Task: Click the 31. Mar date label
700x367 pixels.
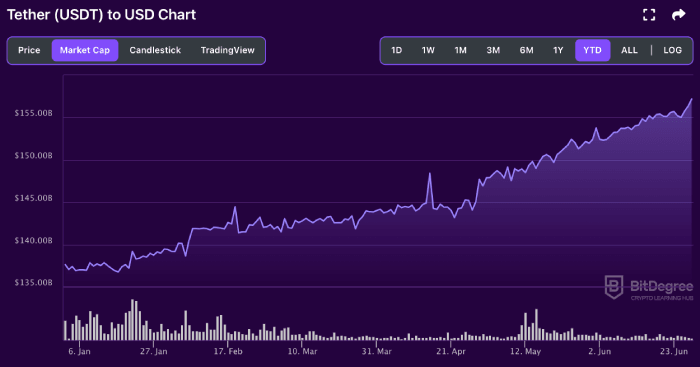Action: pyautogui.click(x=376, y=351)
